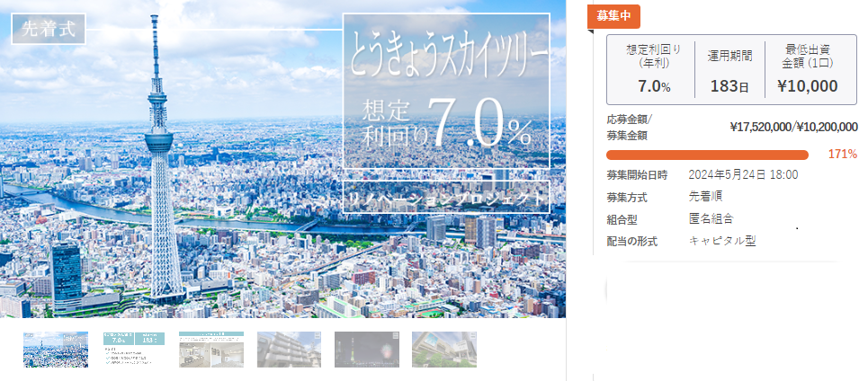Click the 募集開始日時 label
This screenshot has width=868, height=381.
click(637, 175)
